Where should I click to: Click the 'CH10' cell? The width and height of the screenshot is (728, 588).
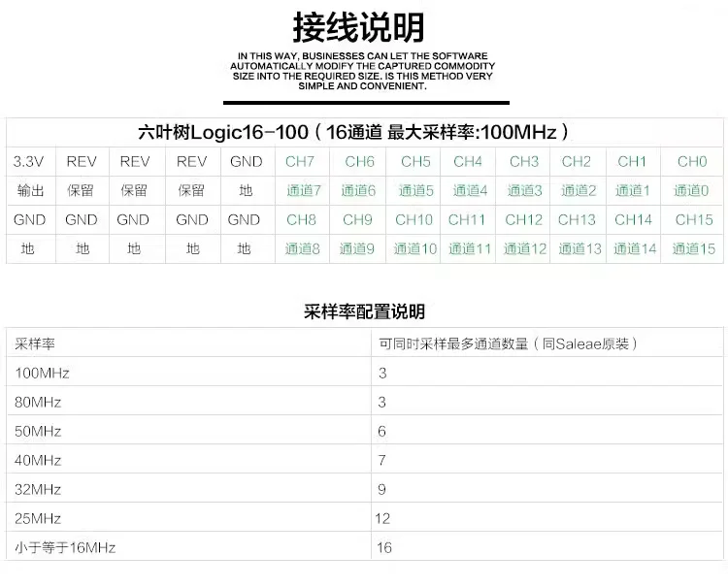coord(414,219)
